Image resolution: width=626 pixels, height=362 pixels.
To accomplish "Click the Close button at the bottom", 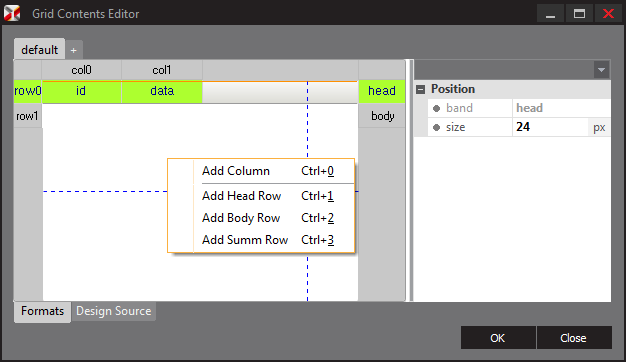I will pyautogui.click(x=574, y=338).
